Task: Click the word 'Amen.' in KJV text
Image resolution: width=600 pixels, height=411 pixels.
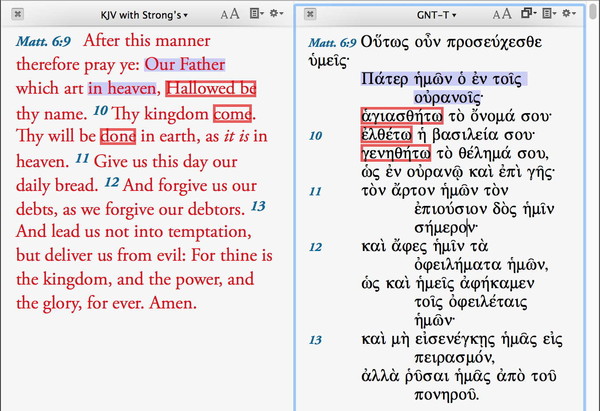Action: (x=173, y=303)
